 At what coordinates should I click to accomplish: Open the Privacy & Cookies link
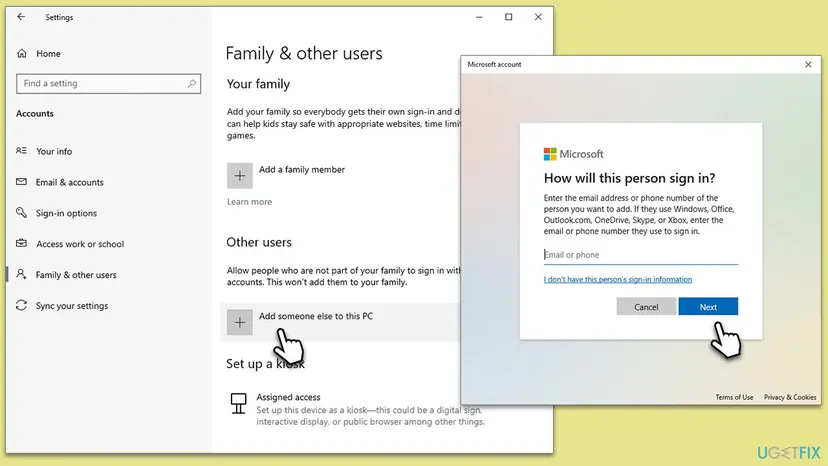pos(790,397)
